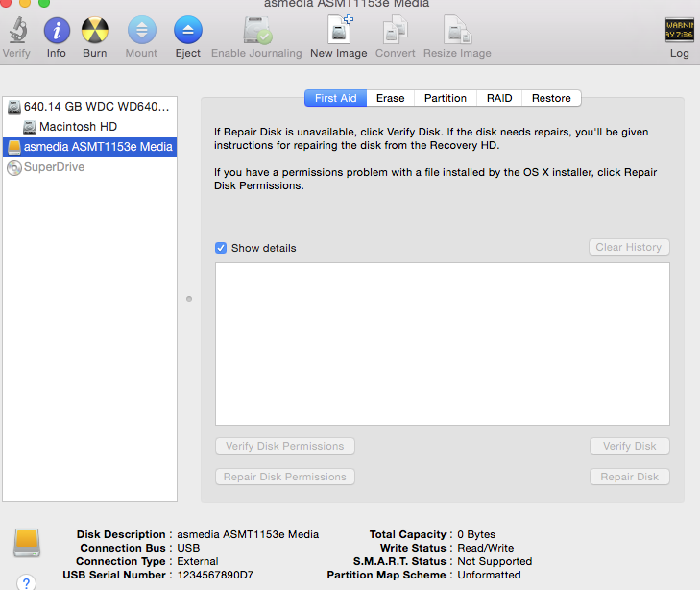
Task: Click the S.M.A.R.T. Status value Not Supported
Action: (495, 561)
